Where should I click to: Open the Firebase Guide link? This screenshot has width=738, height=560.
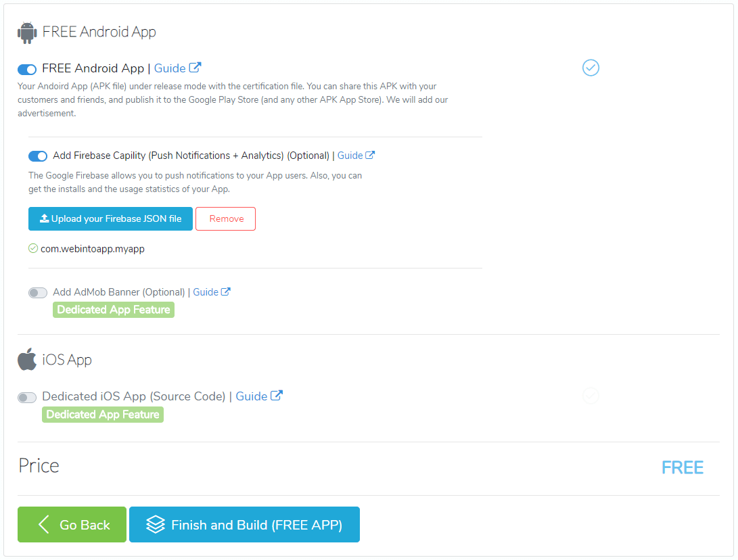pos(350,156)
